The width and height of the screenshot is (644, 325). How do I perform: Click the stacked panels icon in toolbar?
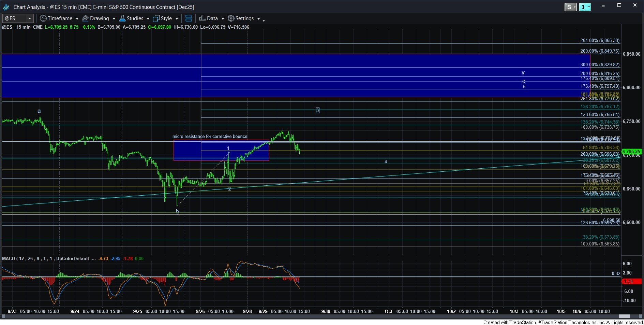188,18
